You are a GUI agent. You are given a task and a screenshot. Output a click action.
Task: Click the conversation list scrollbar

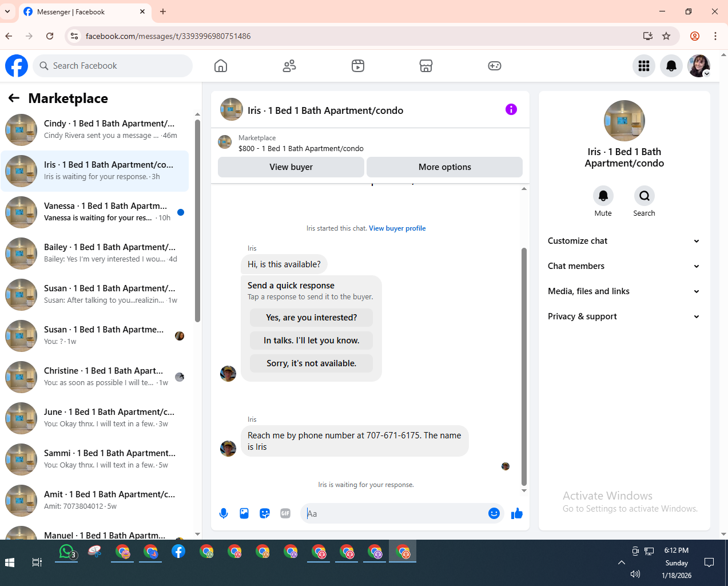(197, 220)
